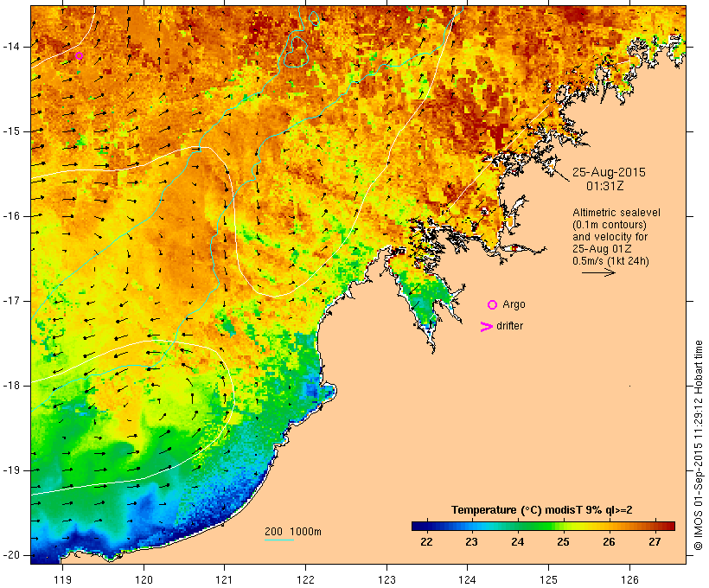Click the green section of the colorbar above 24
The image size is (709, 588).
click(520, 526)
